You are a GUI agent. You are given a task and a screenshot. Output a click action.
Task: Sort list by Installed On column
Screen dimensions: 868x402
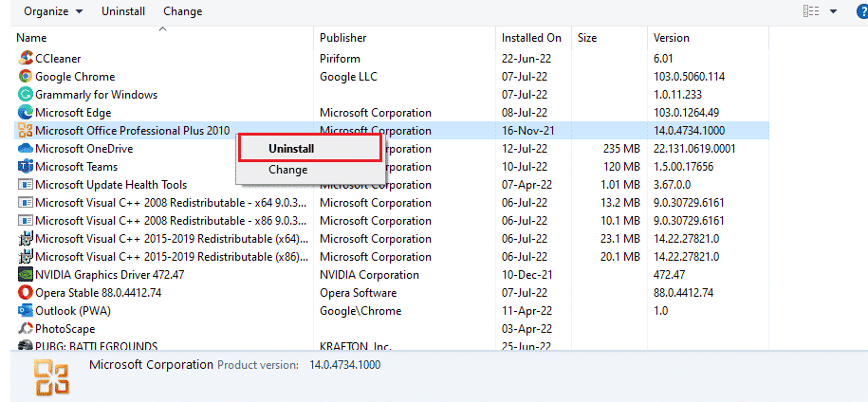[531, 38]
